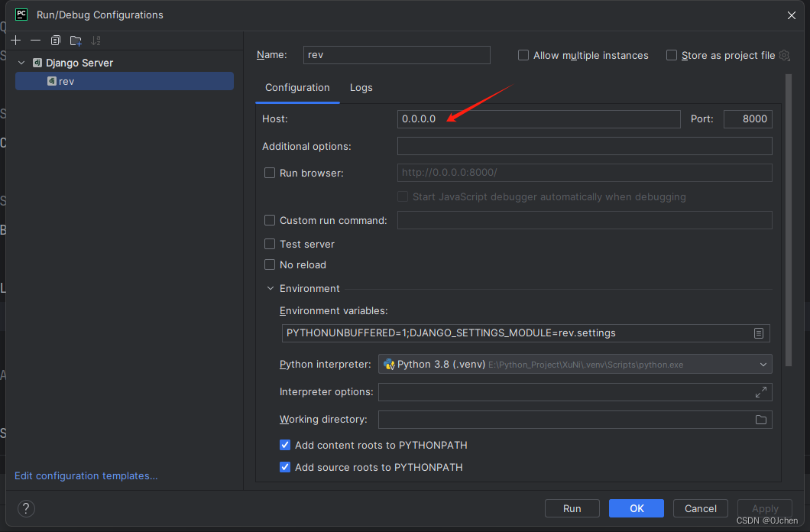Click the Run button
The width and height of the screenshot is (810, 532).
[572, 508]
